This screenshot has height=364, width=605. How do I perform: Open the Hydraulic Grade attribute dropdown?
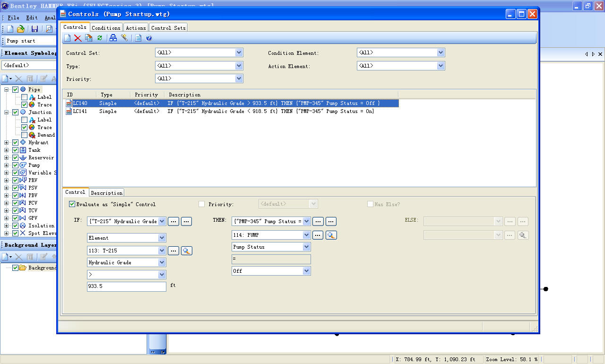pyautogui.click(x=162, y=262)
